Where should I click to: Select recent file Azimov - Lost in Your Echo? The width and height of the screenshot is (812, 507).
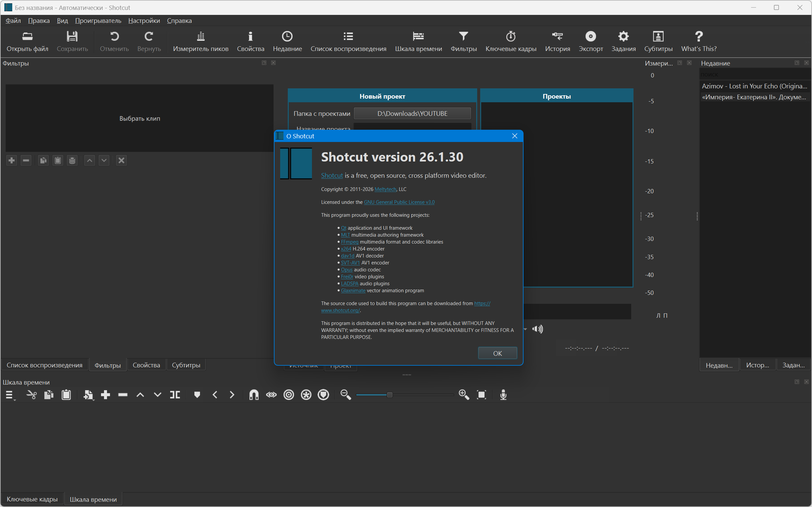click(754, 86)
